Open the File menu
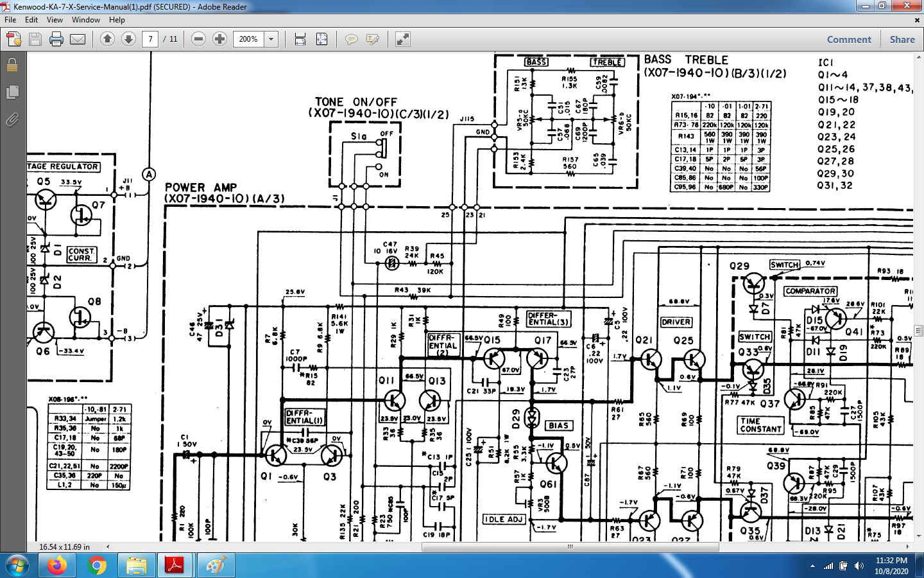Screen dimensions: 924x578 click(x=10, y=20)
